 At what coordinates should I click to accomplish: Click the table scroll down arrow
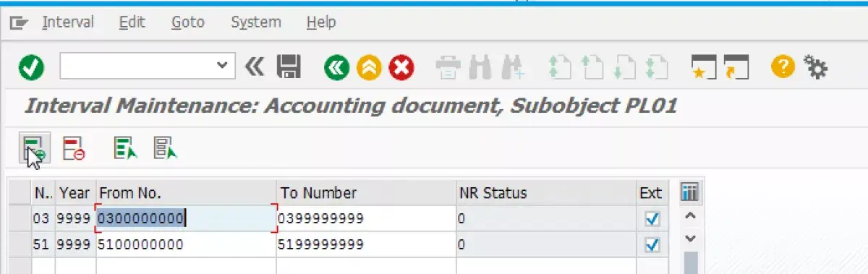[x=690, y=238]
